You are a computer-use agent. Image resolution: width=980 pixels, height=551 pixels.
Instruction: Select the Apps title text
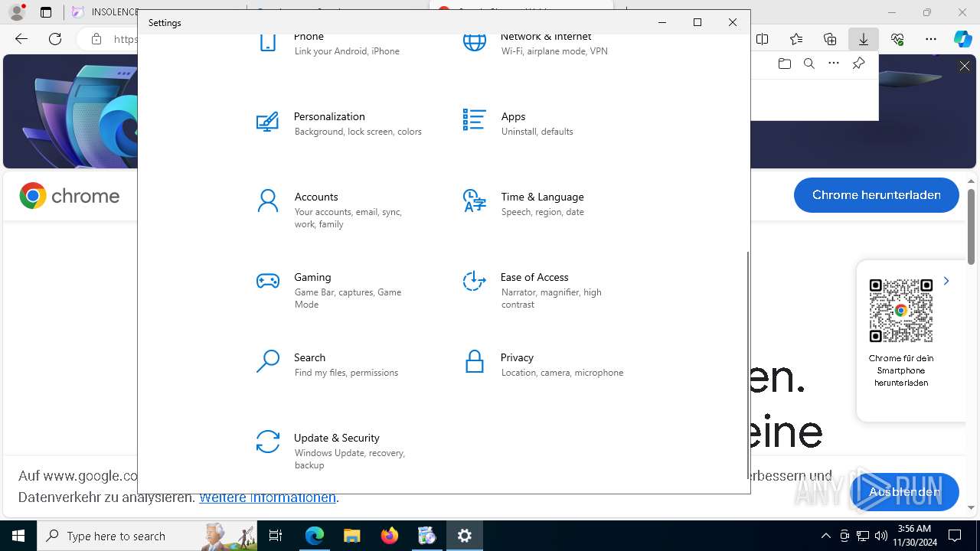pos(513,116)
